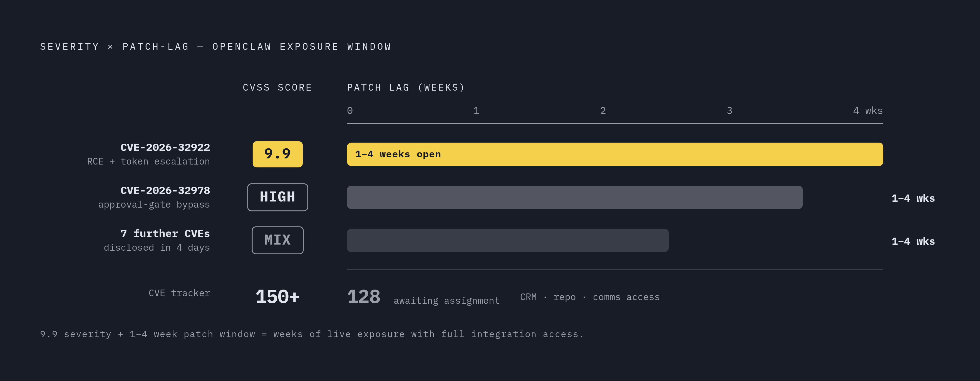Click the '3' axis tick label
This screenshot has height=381, width=980.
click(x=729, y=111)
